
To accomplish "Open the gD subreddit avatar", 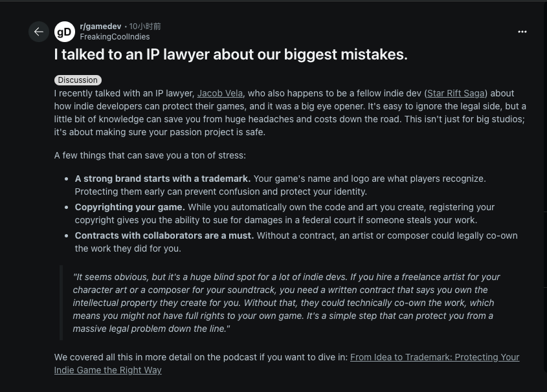I will click(x=65, y=32).
